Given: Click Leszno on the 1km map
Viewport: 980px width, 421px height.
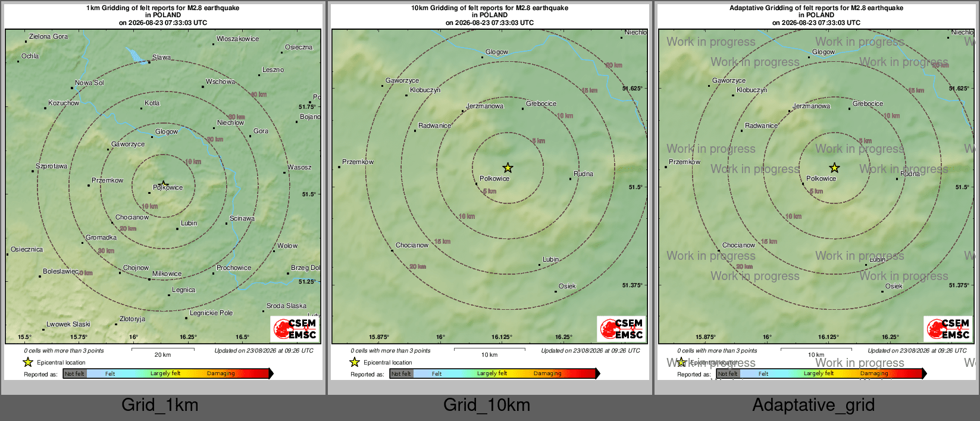Looking at the screenshot, I should click(x=273, y=70).
